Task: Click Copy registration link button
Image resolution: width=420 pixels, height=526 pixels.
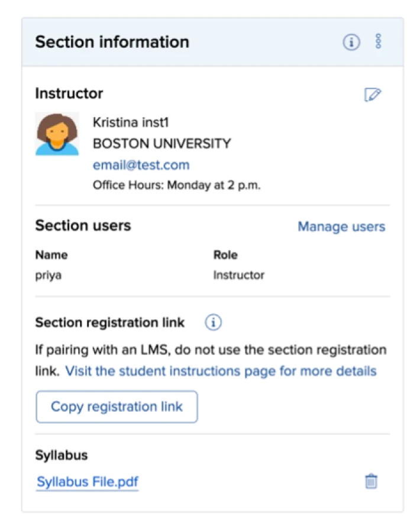Action: (117, 406)
